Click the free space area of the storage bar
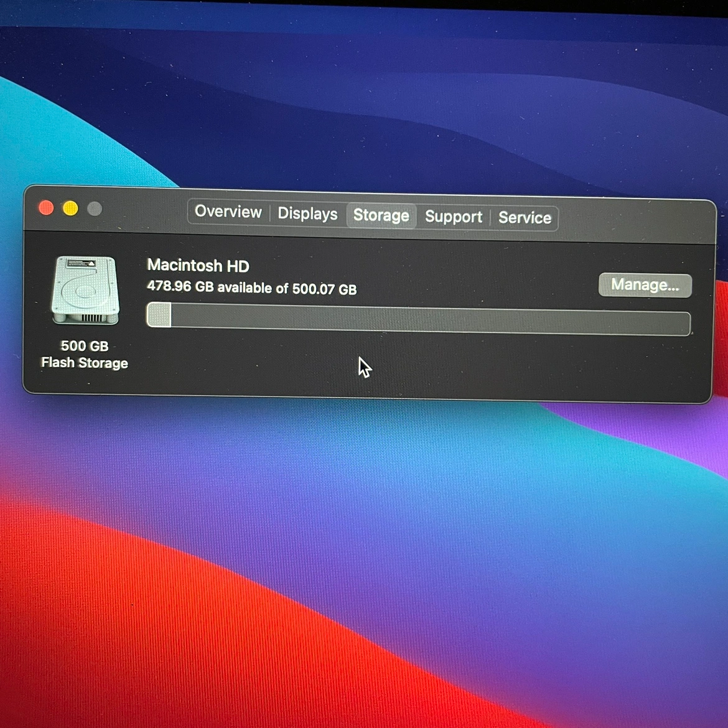 coord(429,320)
